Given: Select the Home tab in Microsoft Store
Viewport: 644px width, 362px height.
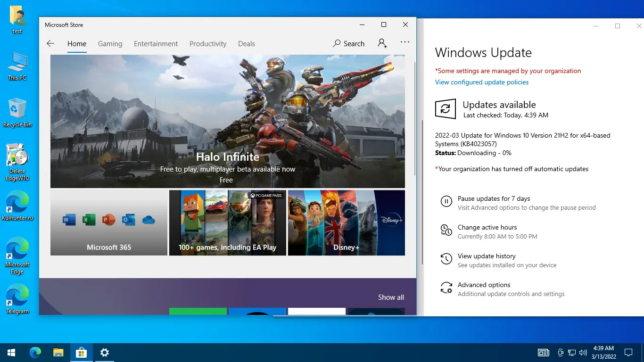Looking at the screenshot, I should [x=77, y=44].
